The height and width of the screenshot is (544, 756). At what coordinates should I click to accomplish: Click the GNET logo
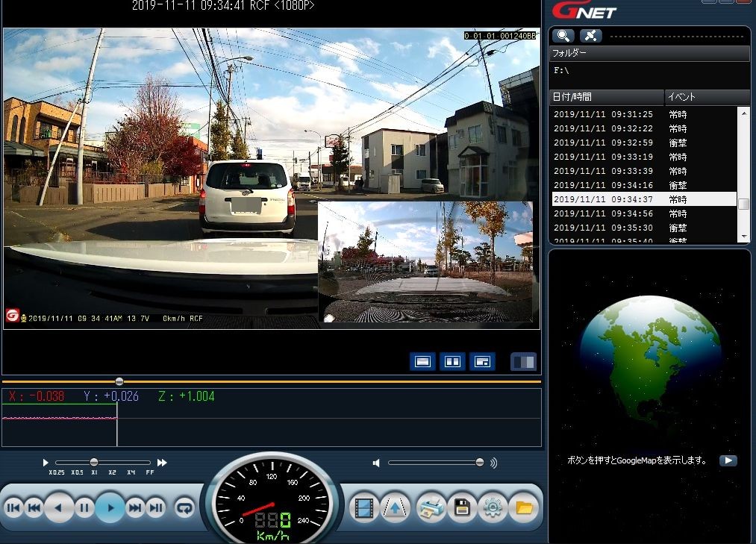click(x=584, y=10)
